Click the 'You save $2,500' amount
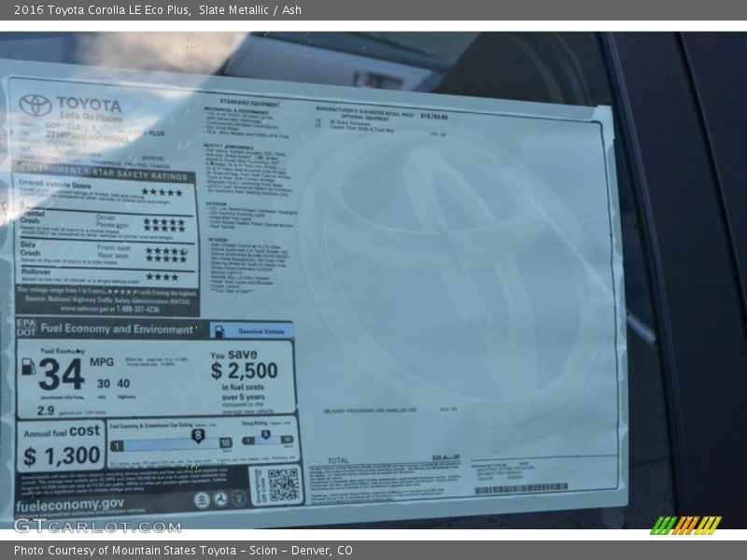 coord(244,365)
